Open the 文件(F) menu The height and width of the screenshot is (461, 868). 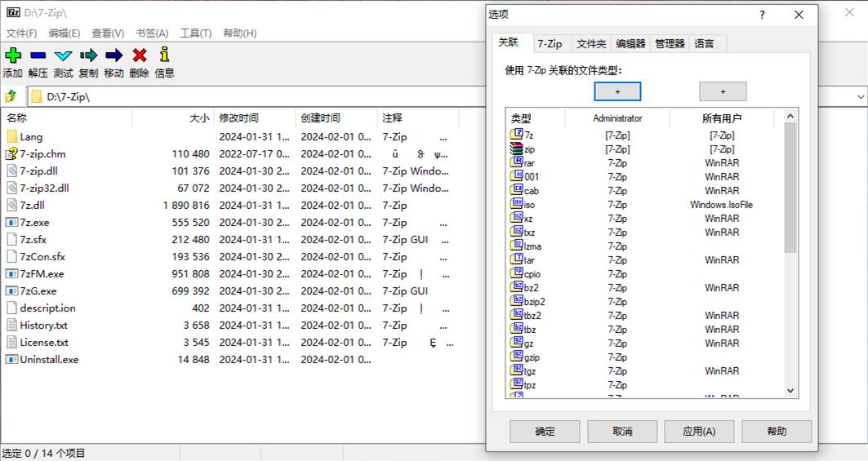click(21, 33)
